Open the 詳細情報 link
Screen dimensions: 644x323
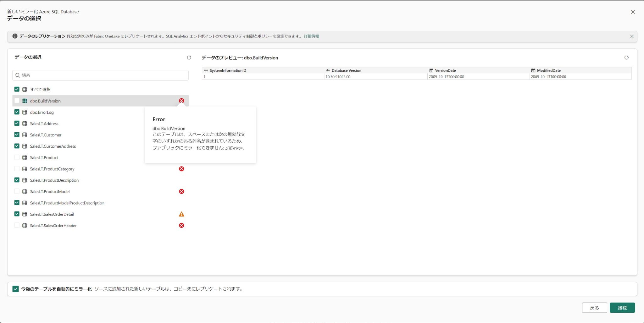tap(311, 36)
